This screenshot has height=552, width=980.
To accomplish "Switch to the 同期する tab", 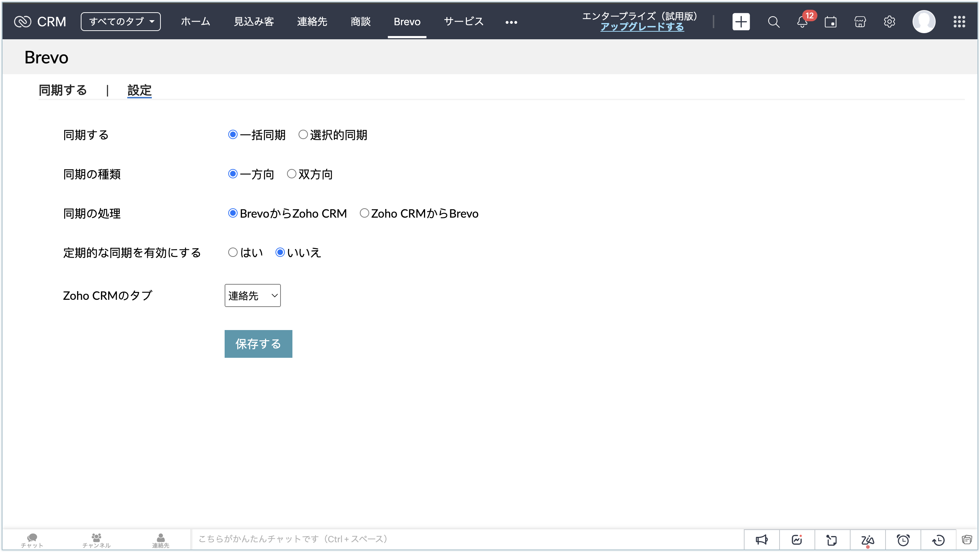I will click(x=63, y=90).
